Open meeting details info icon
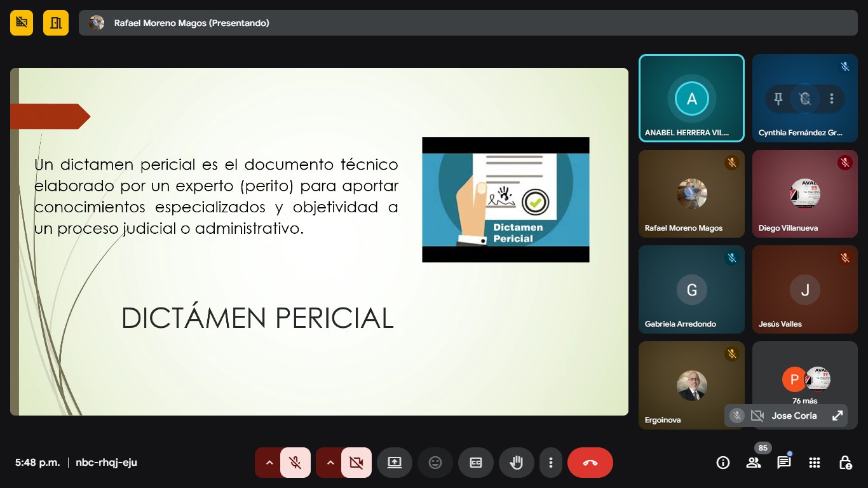The image size is (868, 488). pos(723,463)
